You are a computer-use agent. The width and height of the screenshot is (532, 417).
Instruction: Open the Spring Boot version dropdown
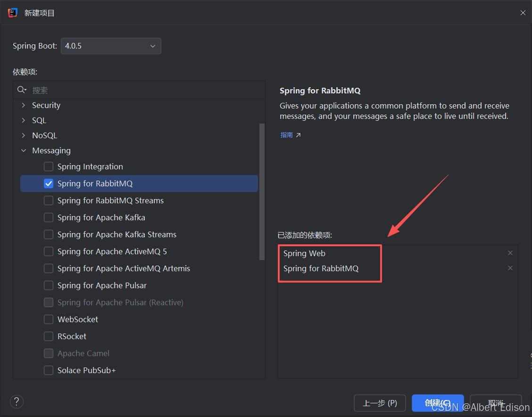tap(111, 46)
